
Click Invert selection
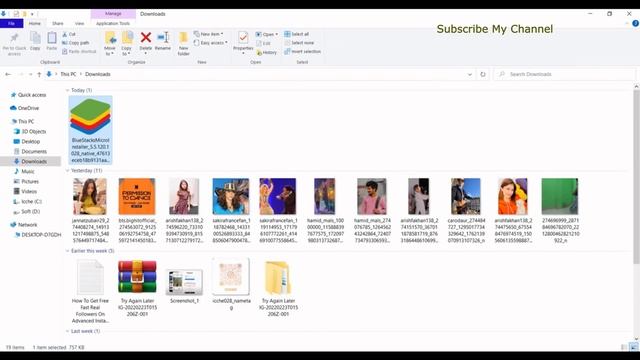pos(302,51)
